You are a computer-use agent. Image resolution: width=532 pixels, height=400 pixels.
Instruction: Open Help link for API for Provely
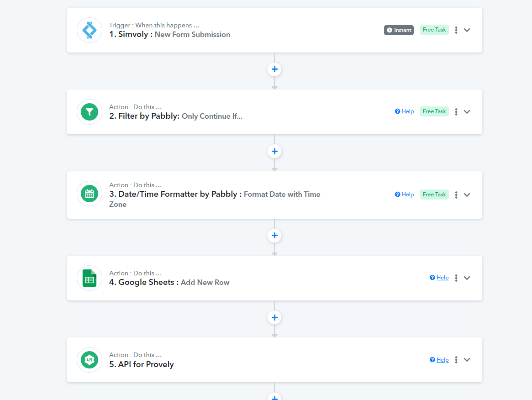(439, 360)
